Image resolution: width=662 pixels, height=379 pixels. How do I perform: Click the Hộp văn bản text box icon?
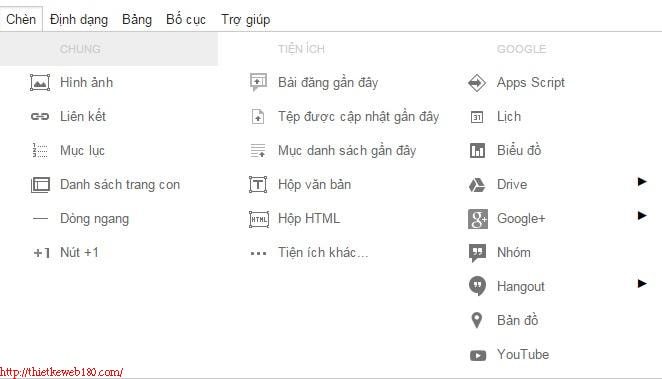pos(258,184)
